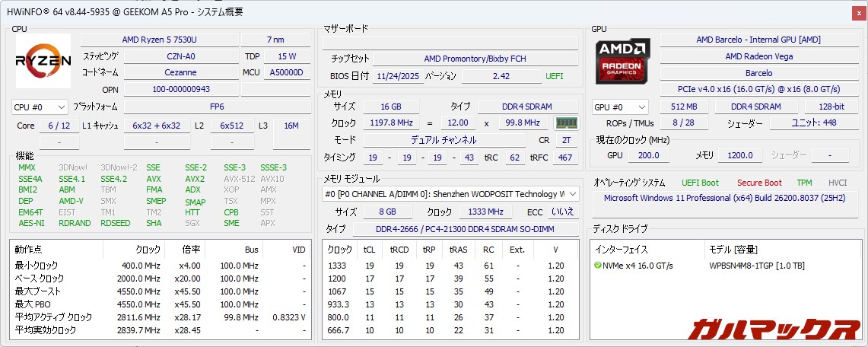Click the tRFC 467 timing value
The image size is (868, 347).
[564, 158]
